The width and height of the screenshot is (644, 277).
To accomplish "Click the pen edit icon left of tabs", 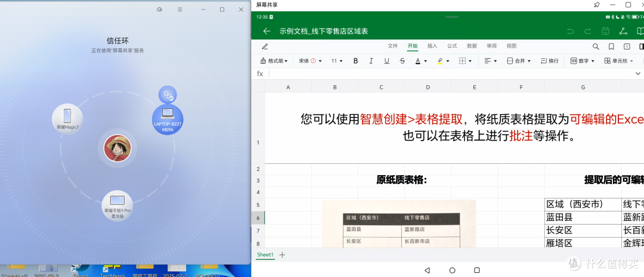I will coord(265,46).
